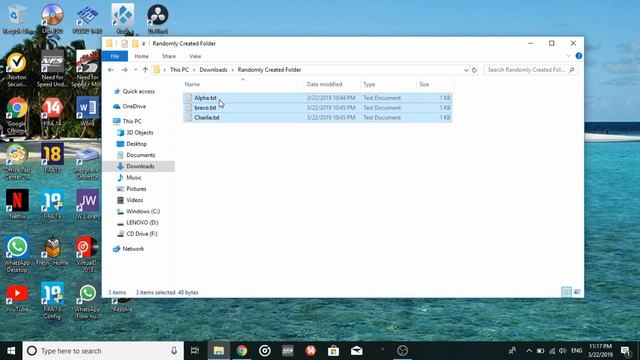
Task: Refresh the current folder view
Action: click(x=474, y=70)
